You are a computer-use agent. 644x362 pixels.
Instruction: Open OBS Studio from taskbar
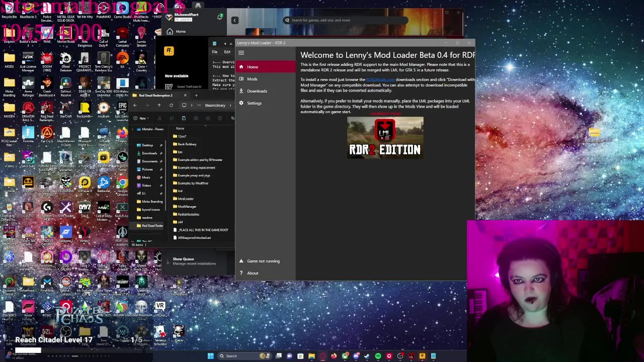(x=400, y=356)
